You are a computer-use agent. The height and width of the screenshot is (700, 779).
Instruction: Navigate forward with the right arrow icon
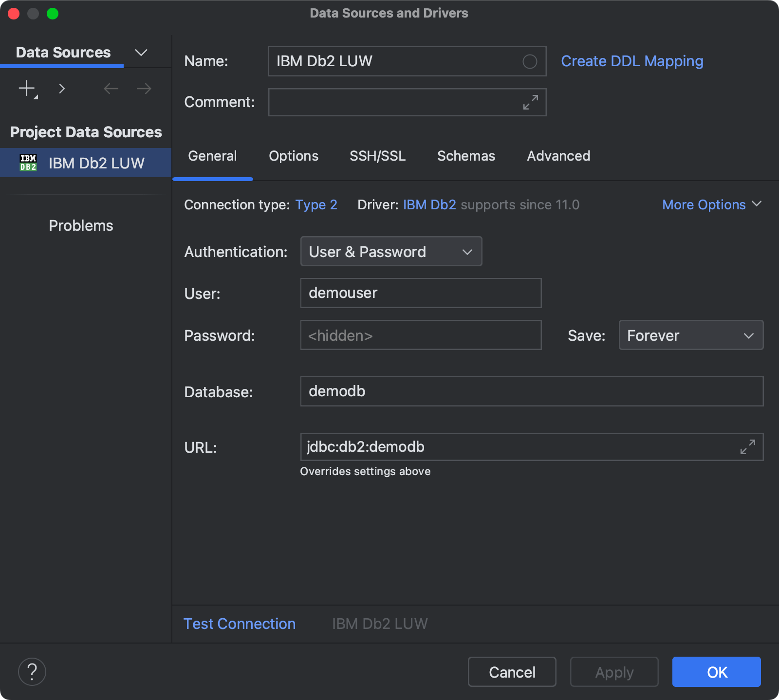[x=143, y=89]
